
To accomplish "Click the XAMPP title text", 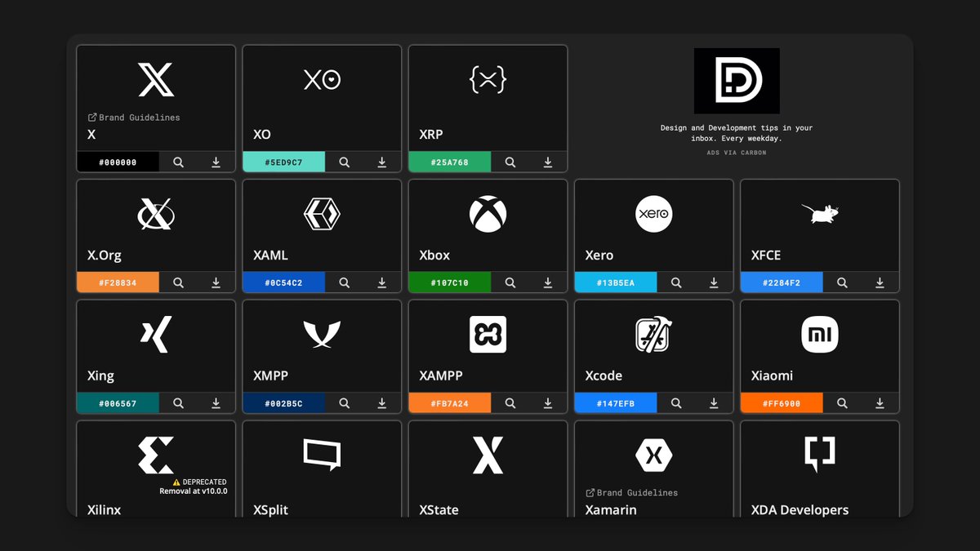I will (441, 376).
